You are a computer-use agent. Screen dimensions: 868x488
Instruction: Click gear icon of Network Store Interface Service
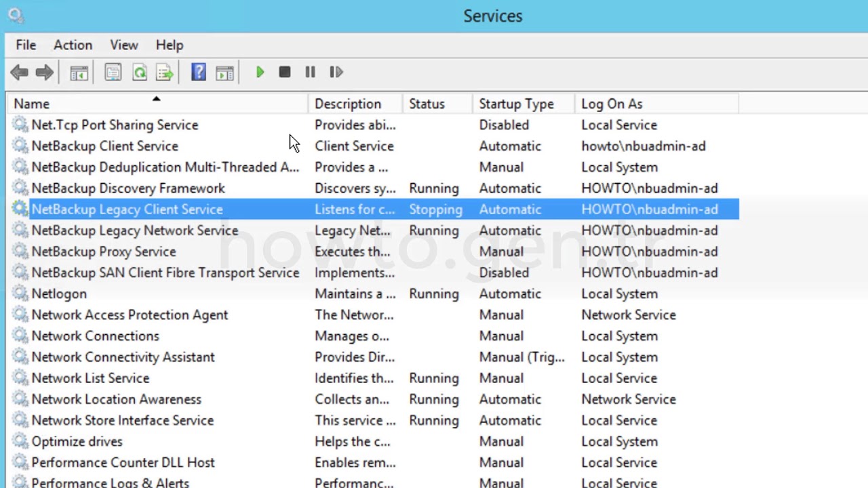coord(20,420)
